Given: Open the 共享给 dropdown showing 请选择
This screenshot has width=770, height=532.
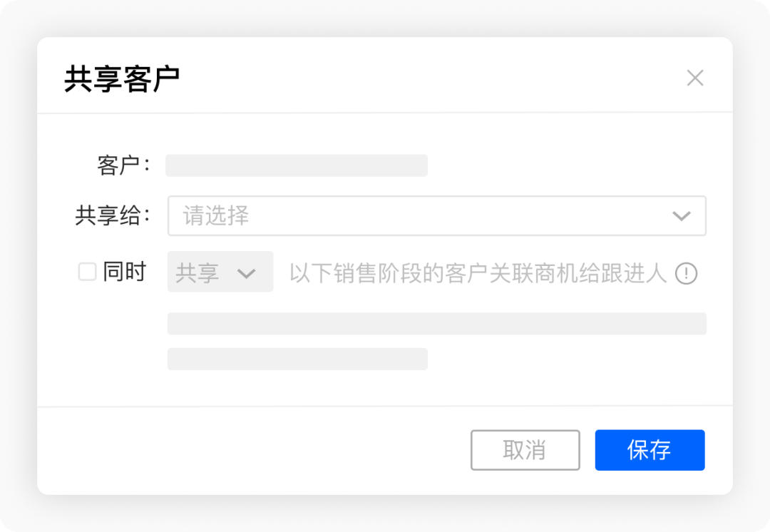Looking at the screenshot, I should click(435, 215).
